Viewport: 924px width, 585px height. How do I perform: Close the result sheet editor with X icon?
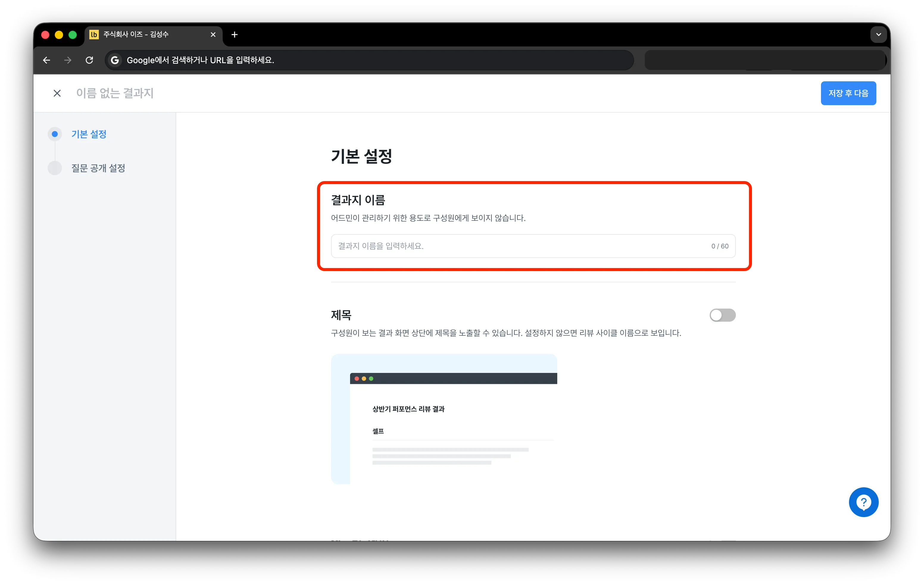click(x=57, y=93)
